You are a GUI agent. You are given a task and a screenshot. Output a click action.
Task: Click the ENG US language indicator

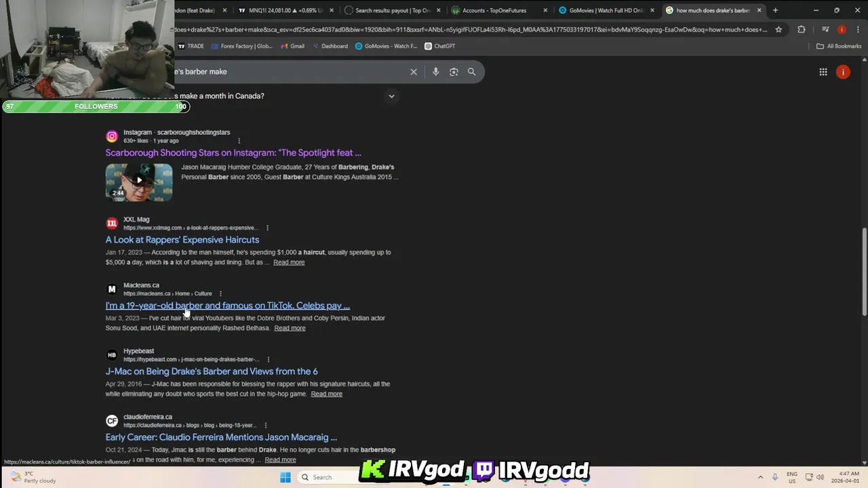coord(792,477)
